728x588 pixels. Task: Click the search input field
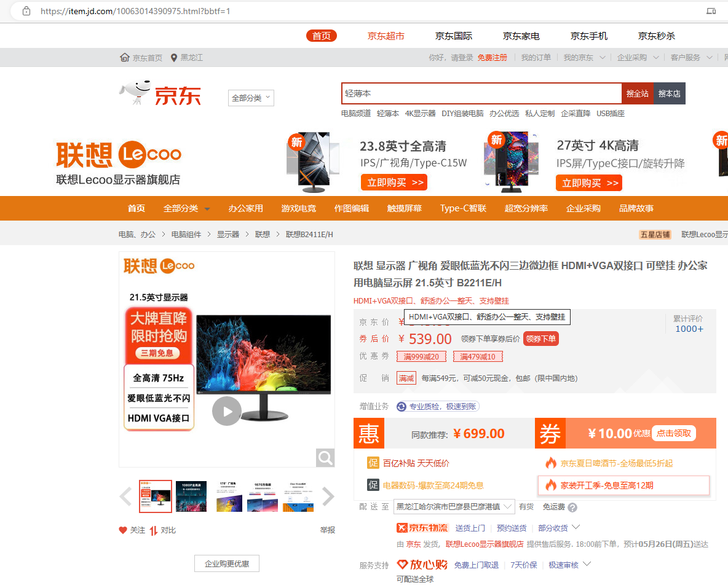pyautogui.click(x=481, y=93)
